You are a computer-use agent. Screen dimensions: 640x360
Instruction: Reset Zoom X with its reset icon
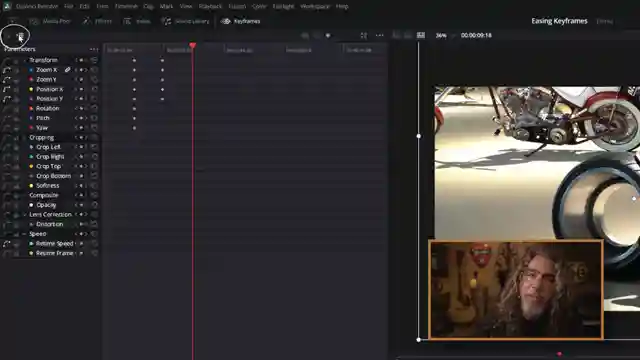pyautogui.click(x=94, y=70)
